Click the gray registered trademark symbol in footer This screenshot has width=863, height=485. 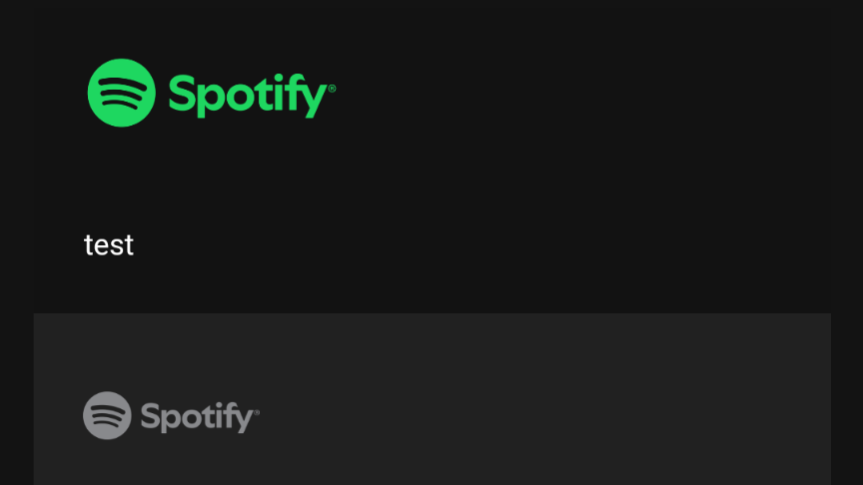(256, 411)
